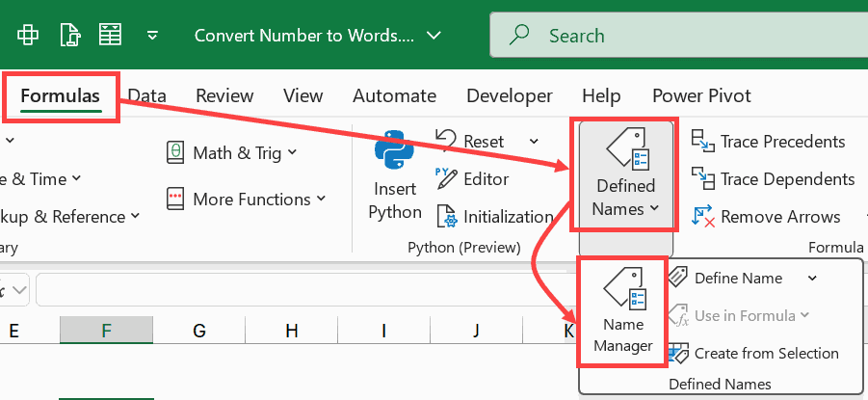The image size is (868, 400).
Task: Click Define Name button
Action: point(725,278)
